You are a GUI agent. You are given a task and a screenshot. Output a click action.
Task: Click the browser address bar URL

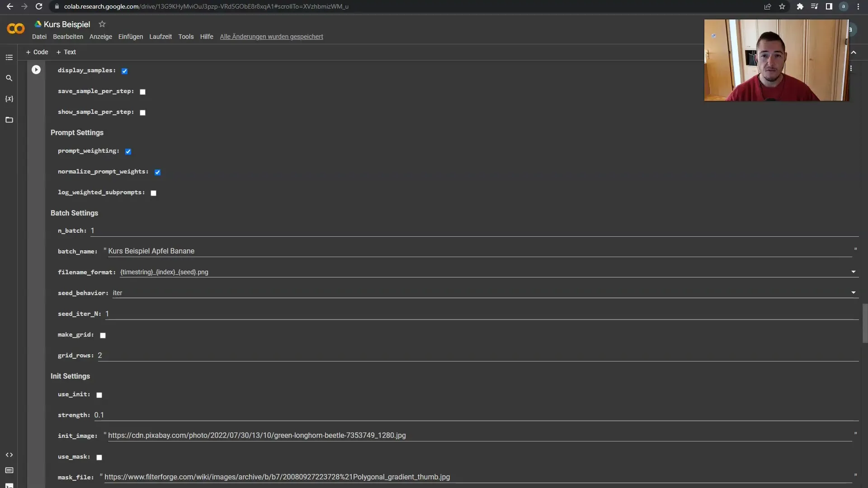[x=206, y=6]
